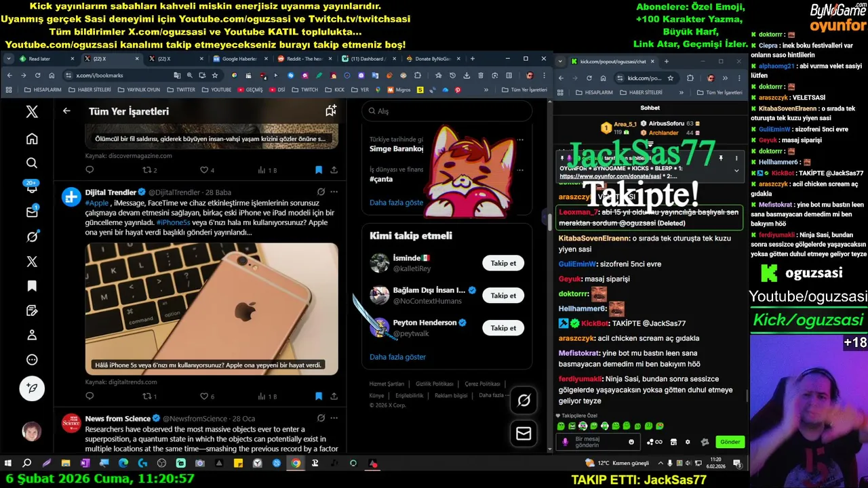The image size is (868, 488).
Task: Open floating messages envelope button
Action: (524, 434)
